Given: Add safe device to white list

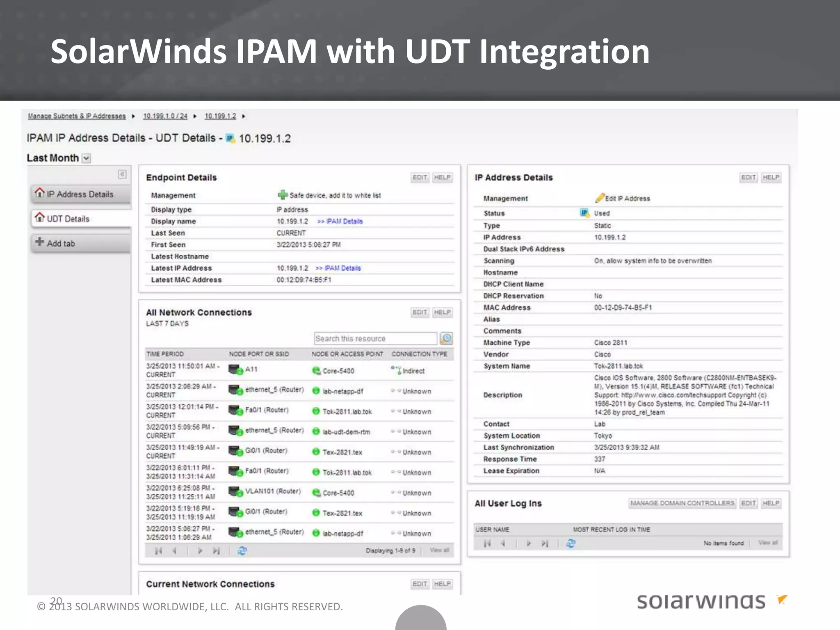Looking at the screenshot, I should 335,196.
